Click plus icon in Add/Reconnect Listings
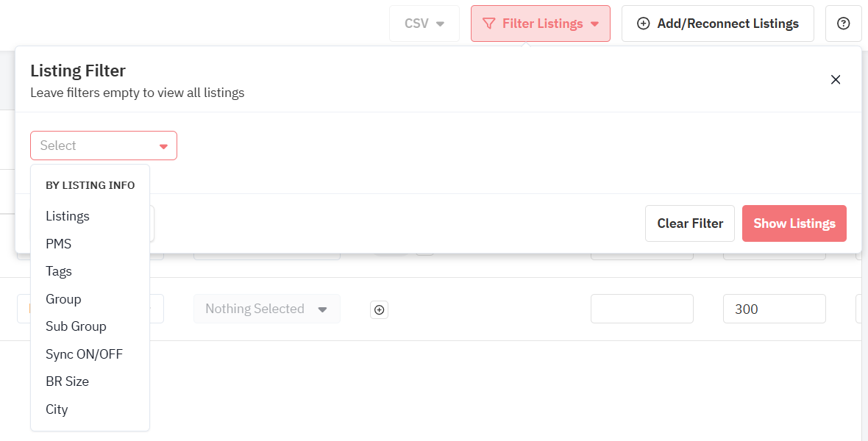Screen dimensions: 868x441 pyautogui.click(x=643, y=24)
